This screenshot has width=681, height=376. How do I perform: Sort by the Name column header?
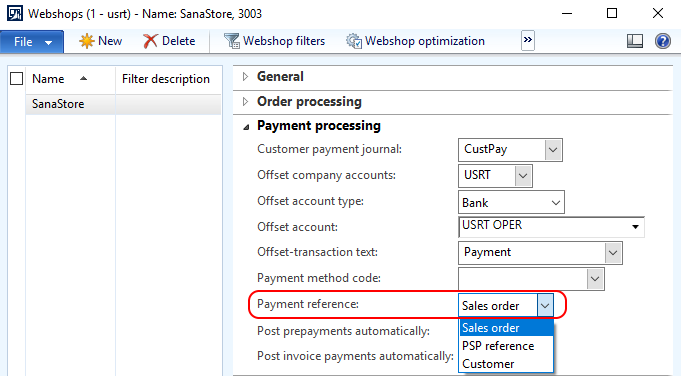click(x=70, y=79)
